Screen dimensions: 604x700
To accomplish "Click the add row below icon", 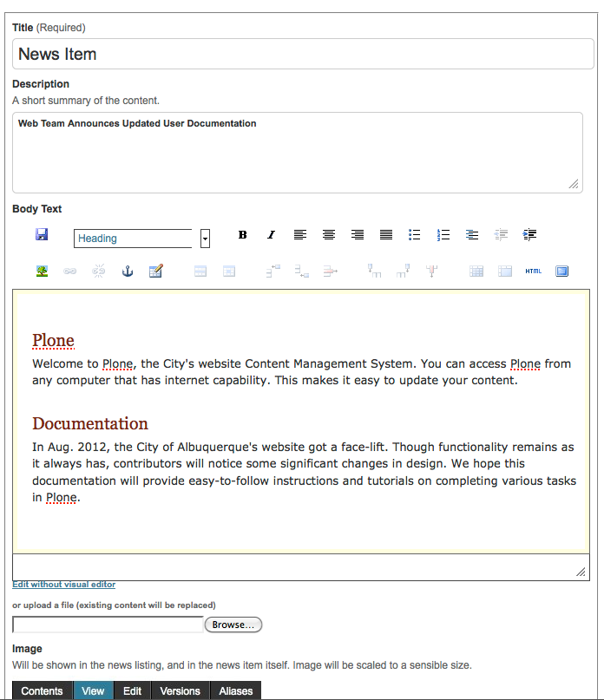I will coord(301,271).
